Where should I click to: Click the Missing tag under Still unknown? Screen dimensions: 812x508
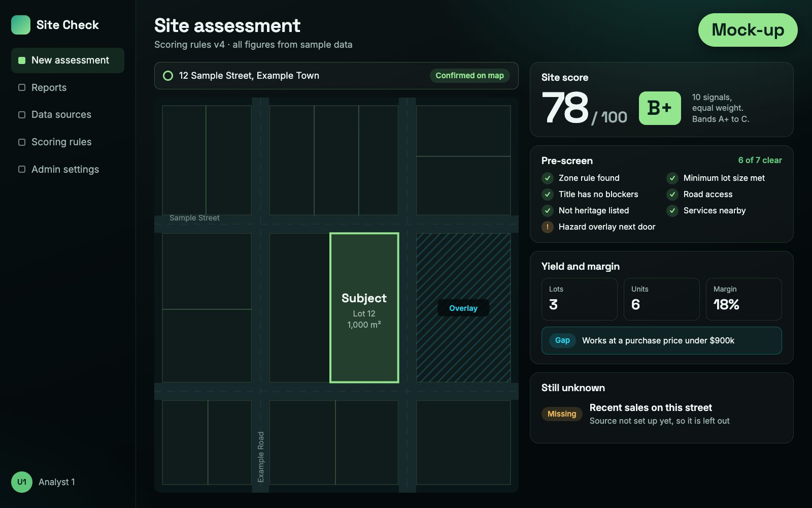pyautogui.click(x=562, y=414)
